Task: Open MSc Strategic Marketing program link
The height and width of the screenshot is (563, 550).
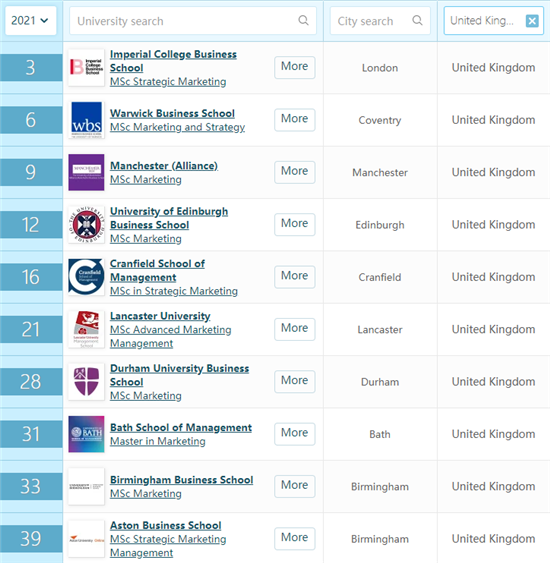Action: (x=168, y=82)
